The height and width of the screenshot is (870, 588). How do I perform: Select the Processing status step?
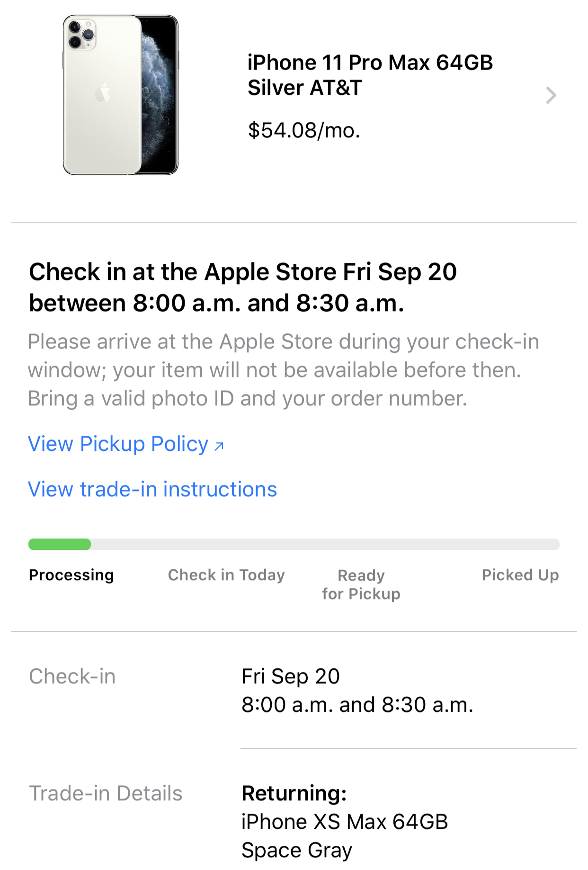[x=71, y=575]
